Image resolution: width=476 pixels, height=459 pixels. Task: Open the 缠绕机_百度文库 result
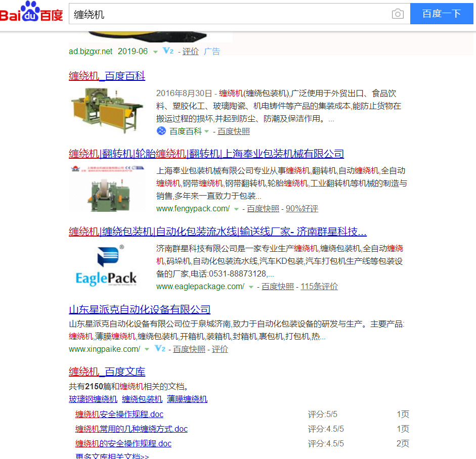click(x=107, y=372)
